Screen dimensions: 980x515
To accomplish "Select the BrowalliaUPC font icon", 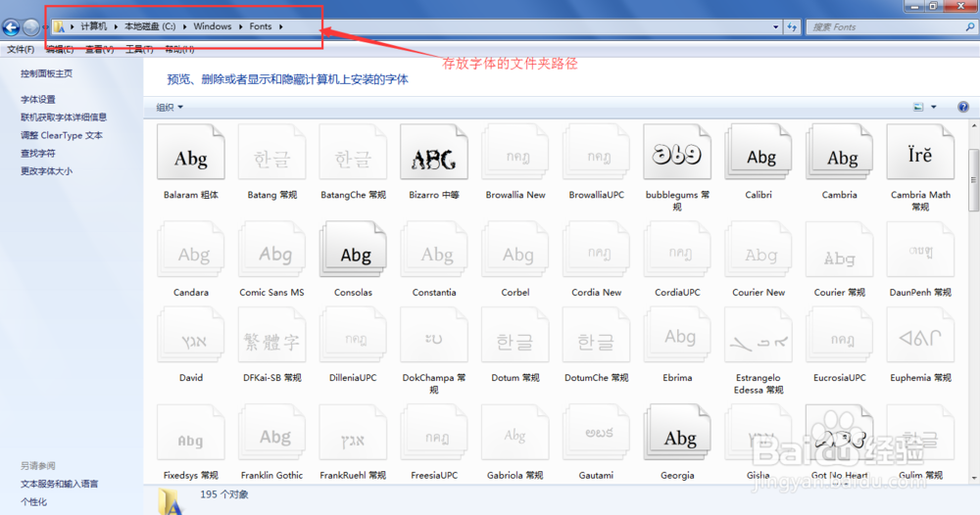I will coord(596,153).
